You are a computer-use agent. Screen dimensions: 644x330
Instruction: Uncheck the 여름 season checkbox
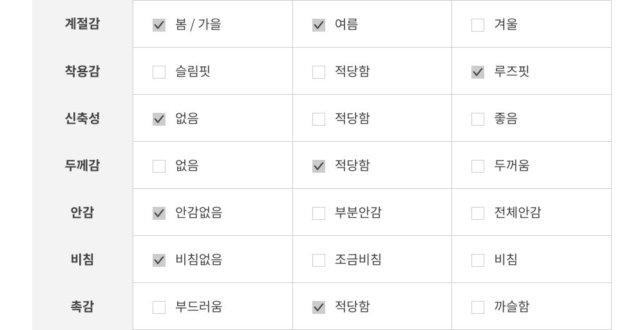(319, 25)
